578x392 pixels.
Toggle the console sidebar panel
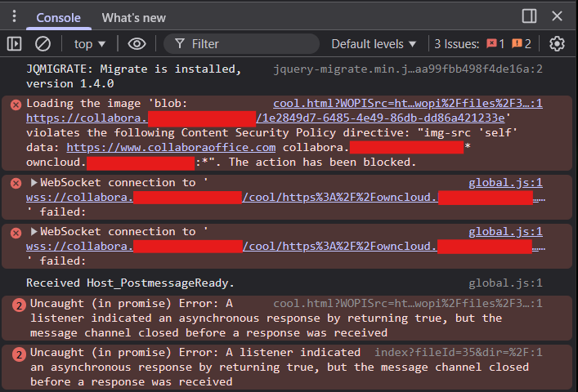pyautogui.click(x=14, y=43)
